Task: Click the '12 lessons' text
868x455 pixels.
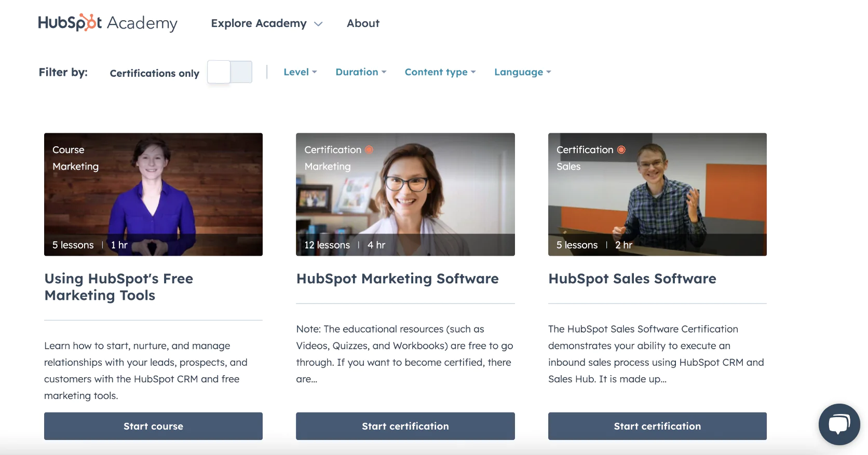Action: [327, 245]
